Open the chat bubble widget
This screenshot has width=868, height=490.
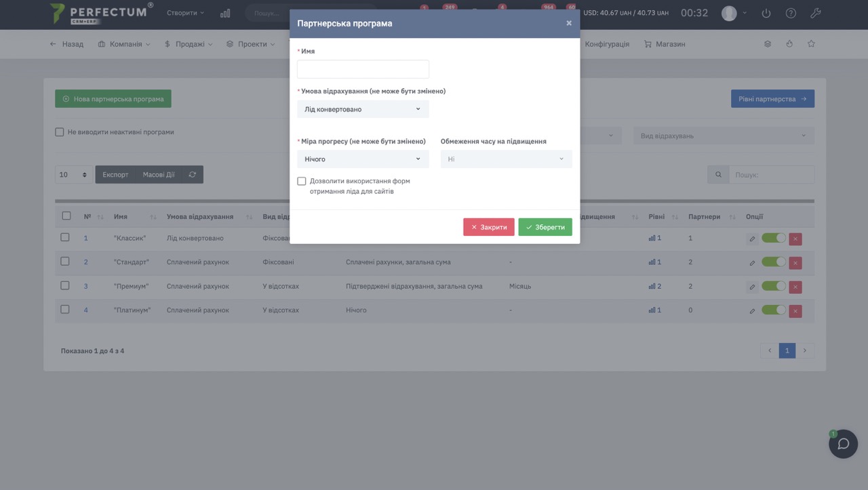[x=843, y=444]
